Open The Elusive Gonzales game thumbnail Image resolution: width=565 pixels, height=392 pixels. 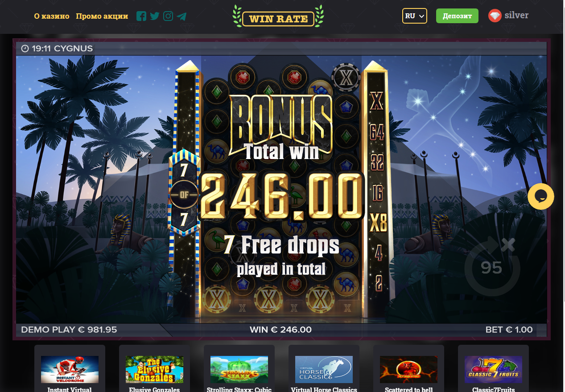point(154,369)
